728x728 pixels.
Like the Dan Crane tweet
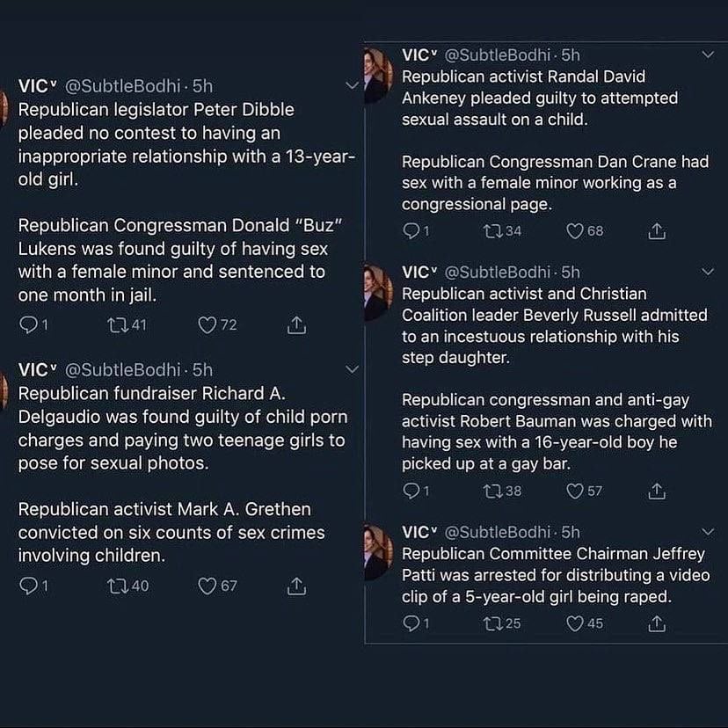575,231
